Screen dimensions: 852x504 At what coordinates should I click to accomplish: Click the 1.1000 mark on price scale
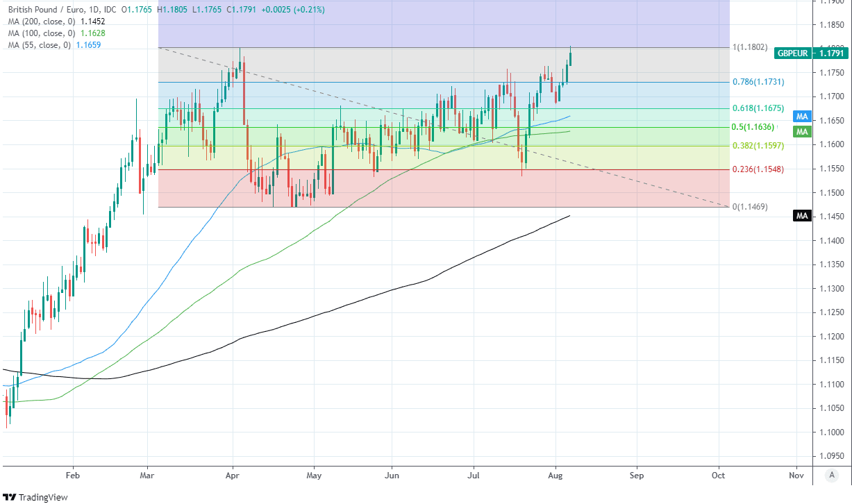831,432
